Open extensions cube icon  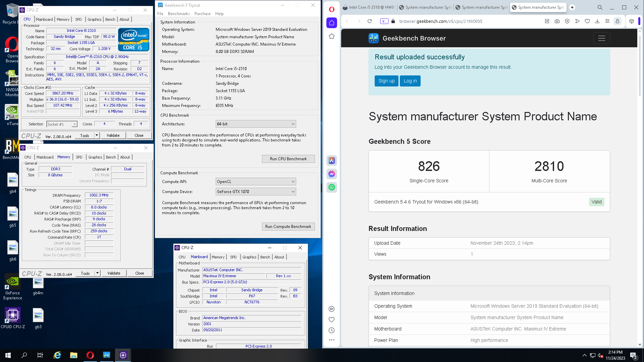pos(632,21)
